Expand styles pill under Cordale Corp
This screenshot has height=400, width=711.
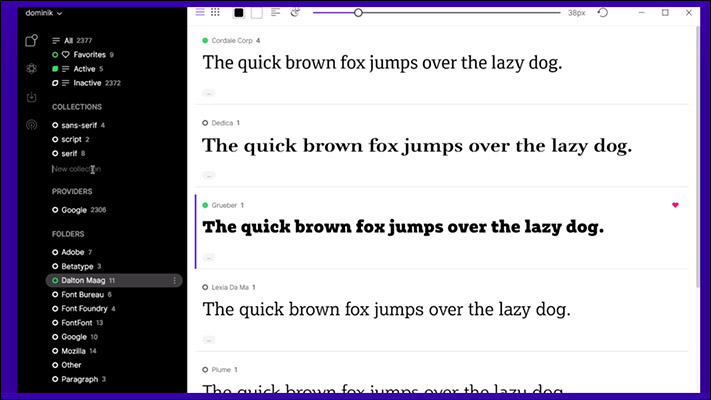(209, 93)
